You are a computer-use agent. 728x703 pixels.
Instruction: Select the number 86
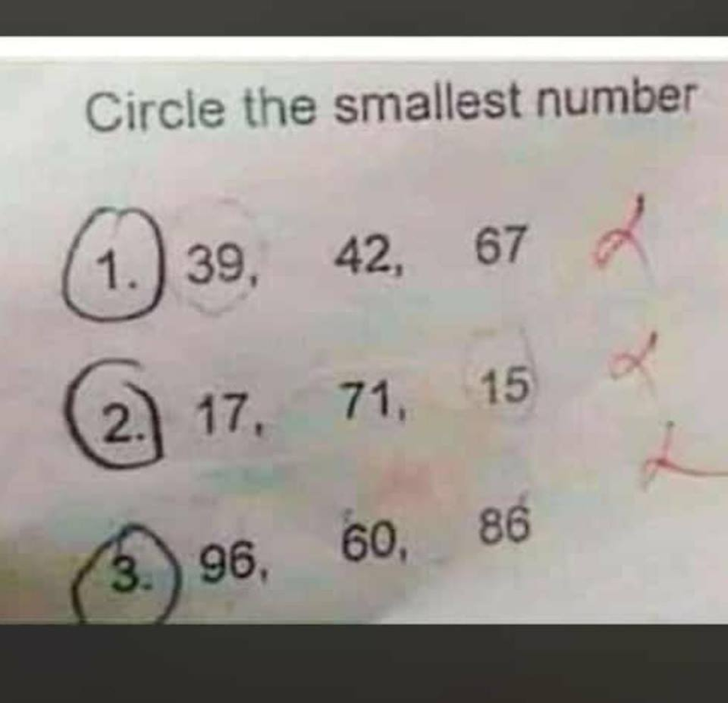click(504, 525)
